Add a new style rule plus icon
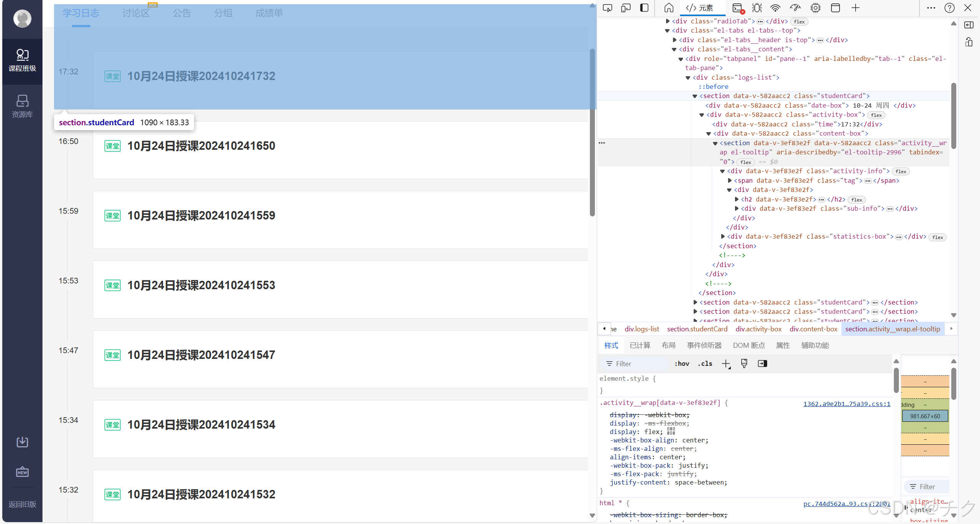Viewport: 980px width, 524px height. pyautogui.click(x=726, y=364)
